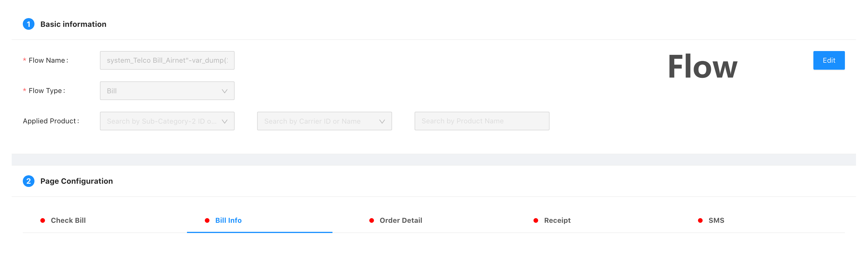Screen dimensions: 868x254
Task: Open the Order Detail tab
Action: [x=401, y=220]
